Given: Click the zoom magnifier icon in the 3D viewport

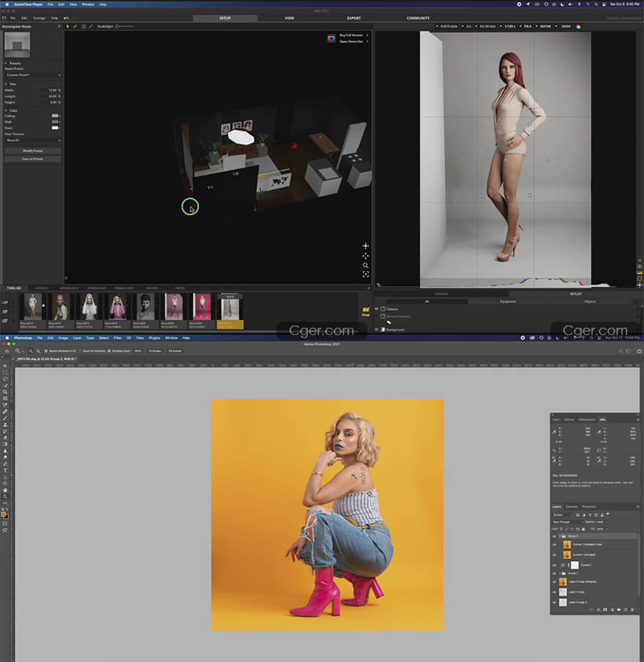Looking at the screenshot, I should coord(365,266).
